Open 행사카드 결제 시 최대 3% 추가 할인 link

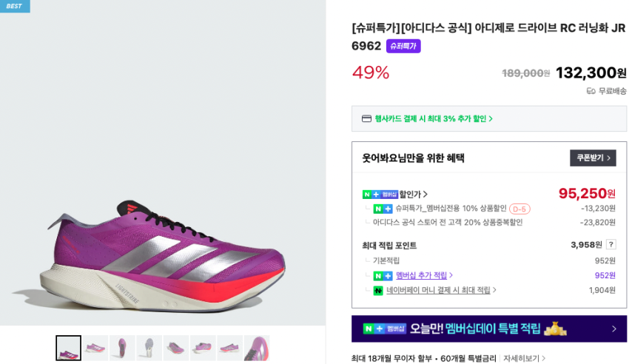[434, 118]
